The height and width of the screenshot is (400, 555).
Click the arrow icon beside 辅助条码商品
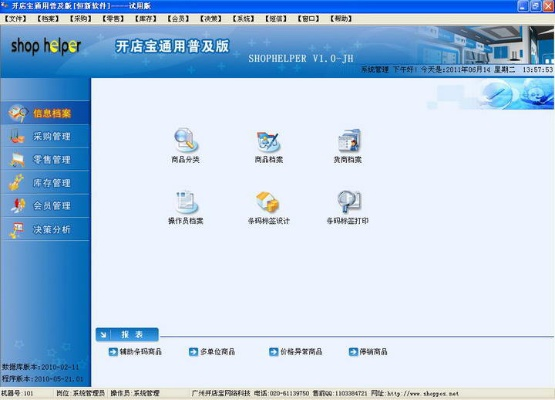click(113, 352)
